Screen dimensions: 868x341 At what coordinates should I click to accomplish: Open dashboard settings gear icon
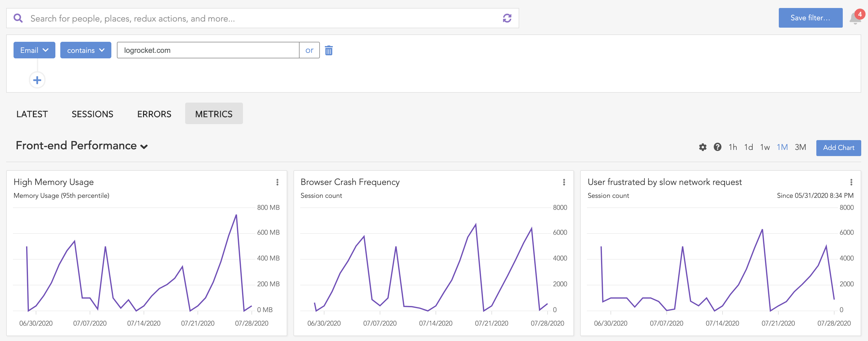pos(703,147)
